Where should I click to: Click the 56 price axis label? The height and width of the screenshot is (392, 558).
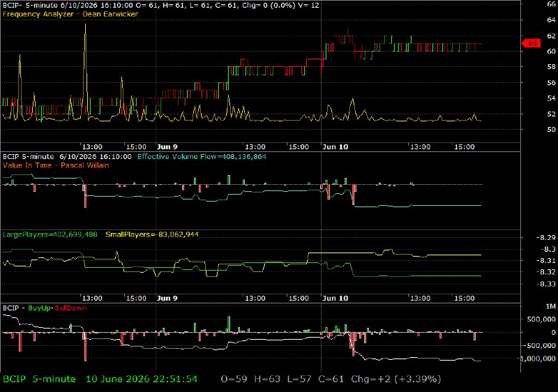551,82
